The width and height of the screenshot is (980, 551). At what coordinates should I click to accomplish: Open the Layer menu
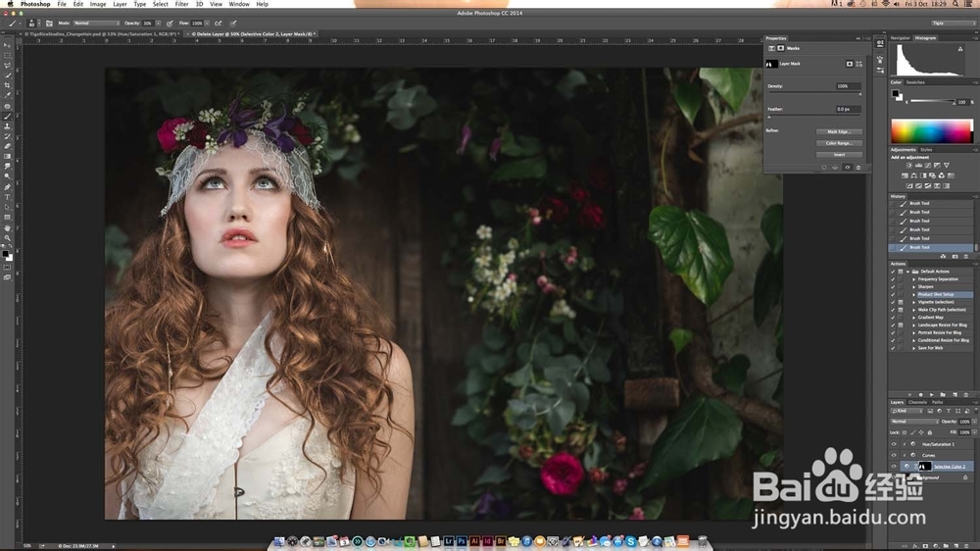click(120, 4)
